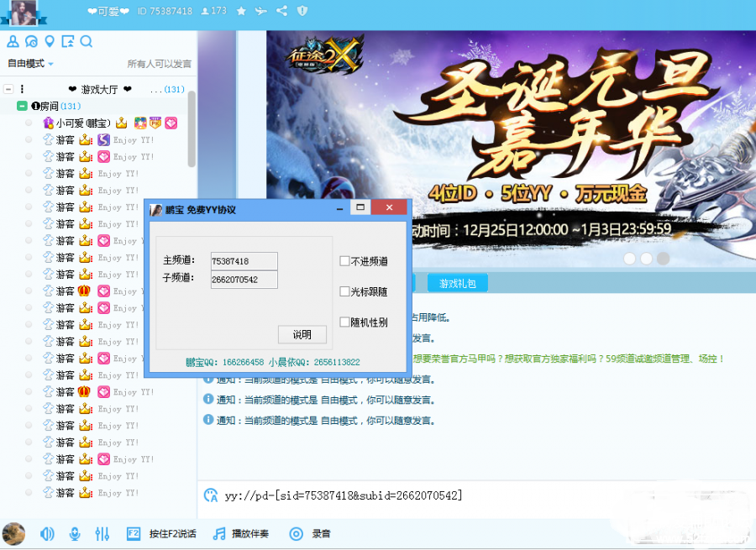
Task: Open the 游戏礼包 tab
Action: 457,284
